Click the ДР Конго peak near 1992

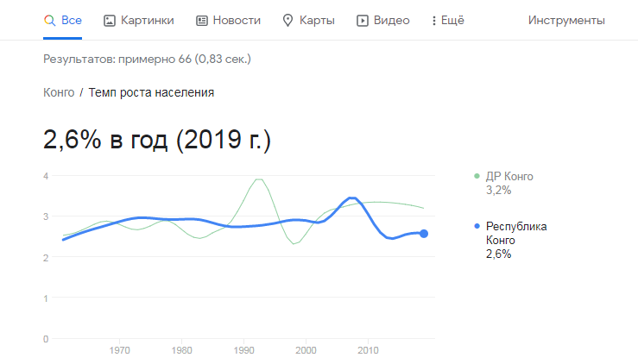click(259, 179)
